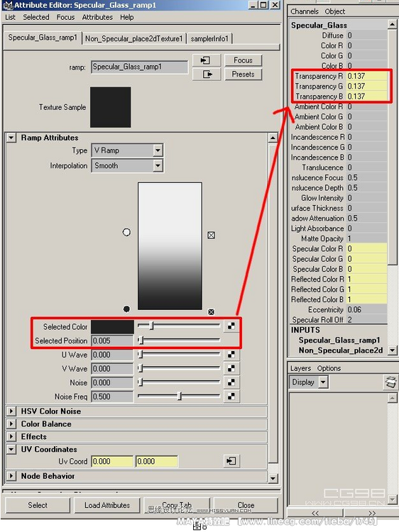This screenshot has height=532, width=399.
Task: Click the Uv Coord connection icon
Action: pyautogui.click(x=231, y=461)
